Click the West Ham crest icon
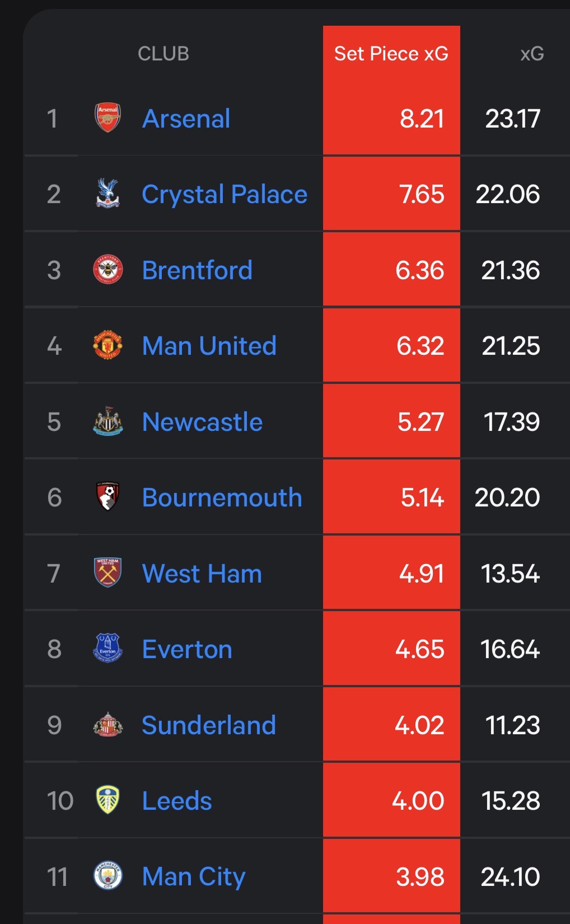Image resolution: width=570 pixels, height=924 pixels. click(x=108, y=573)
